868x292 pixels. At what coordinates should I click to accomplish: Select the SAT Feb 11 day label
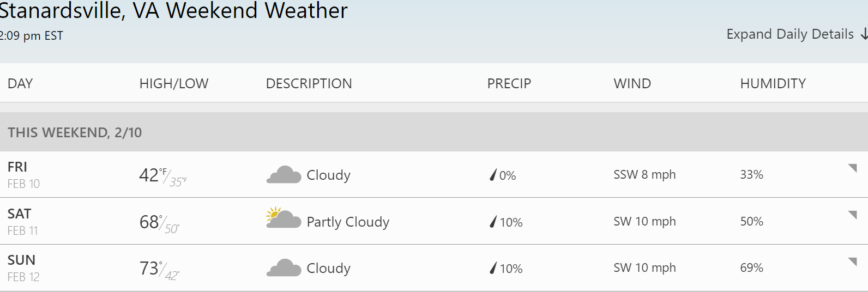tap(22, 222)
